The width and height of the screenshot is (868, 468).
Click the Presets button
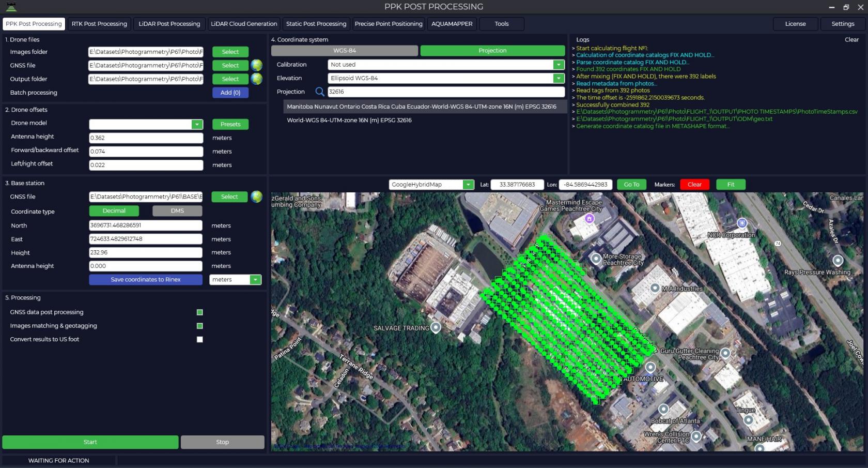click(230, 124)
